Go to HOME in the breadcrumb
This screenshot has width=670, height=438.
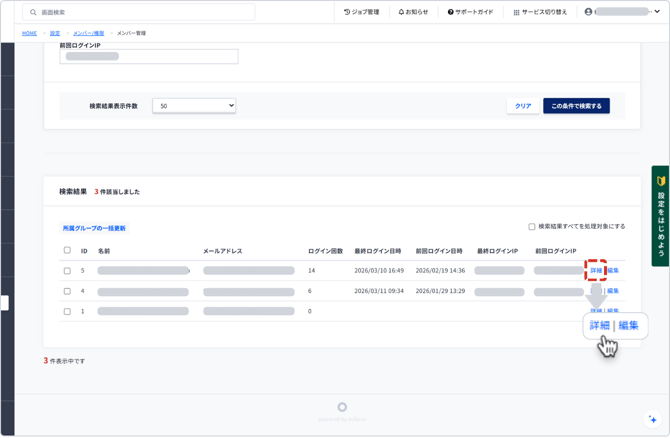tap(29, 33)
